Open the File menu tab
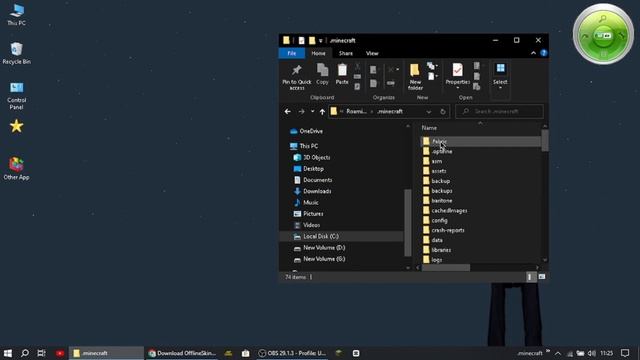640x360 pixels. click(291, 53)
